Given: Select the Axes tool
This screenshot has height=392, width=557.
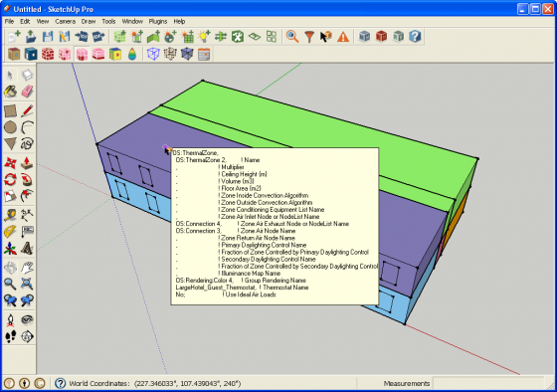Looking at the screenshot, I should click(10, 249).
